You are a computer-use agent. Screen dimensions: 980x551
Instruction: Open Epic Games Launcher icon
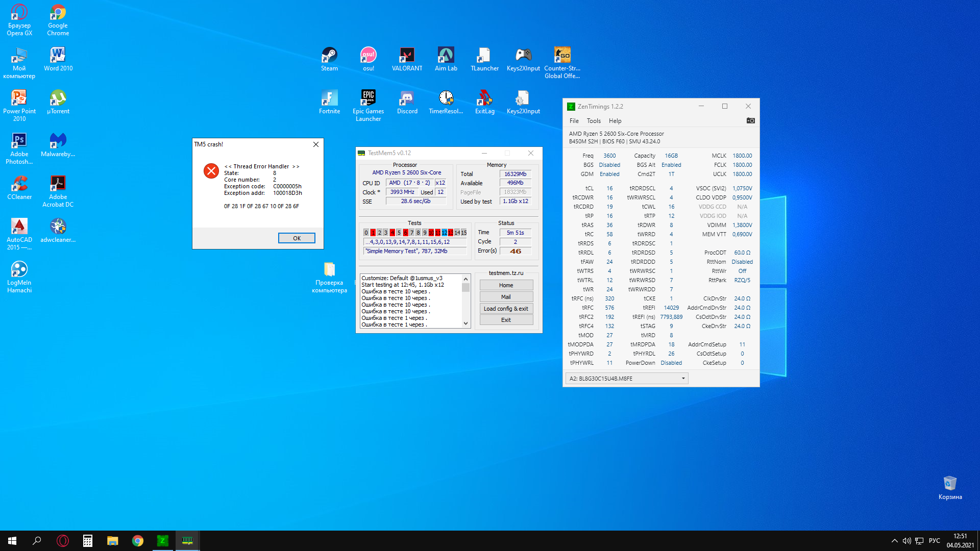tap(368, 106)
